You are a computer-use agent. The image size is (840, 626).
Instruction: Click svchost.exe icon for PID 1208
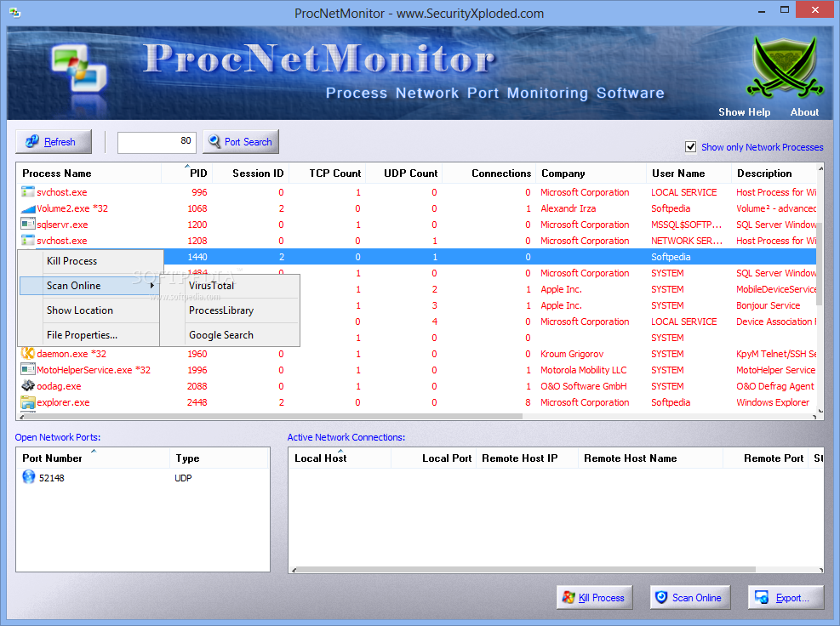(x=28, y=241)
